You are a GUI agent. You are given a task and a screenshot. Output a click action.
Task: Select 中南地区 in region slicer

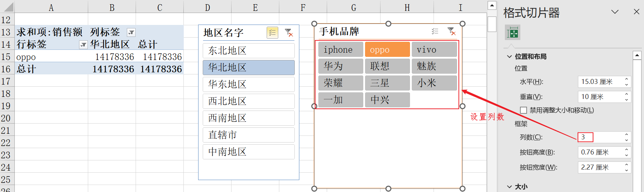pyautogui.click(x=249, y=152)
